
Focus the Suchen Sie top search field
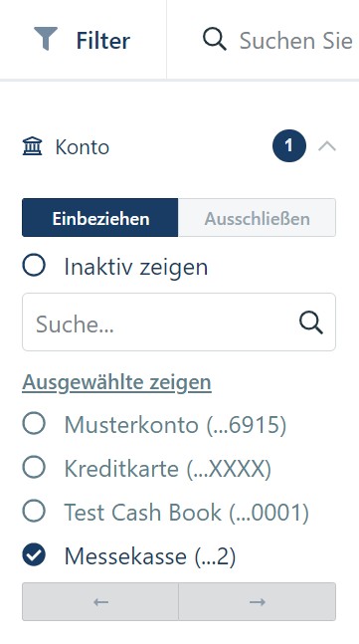coord(295,41)
